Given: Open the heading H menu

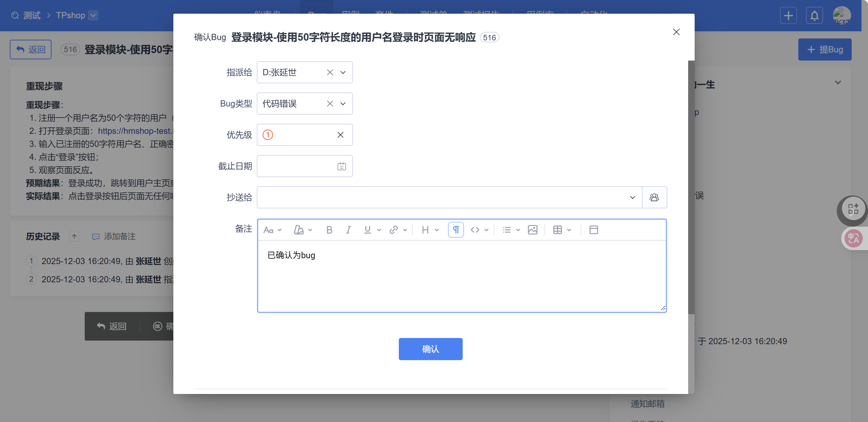Looking at the screenshot, I should (430, 230).
